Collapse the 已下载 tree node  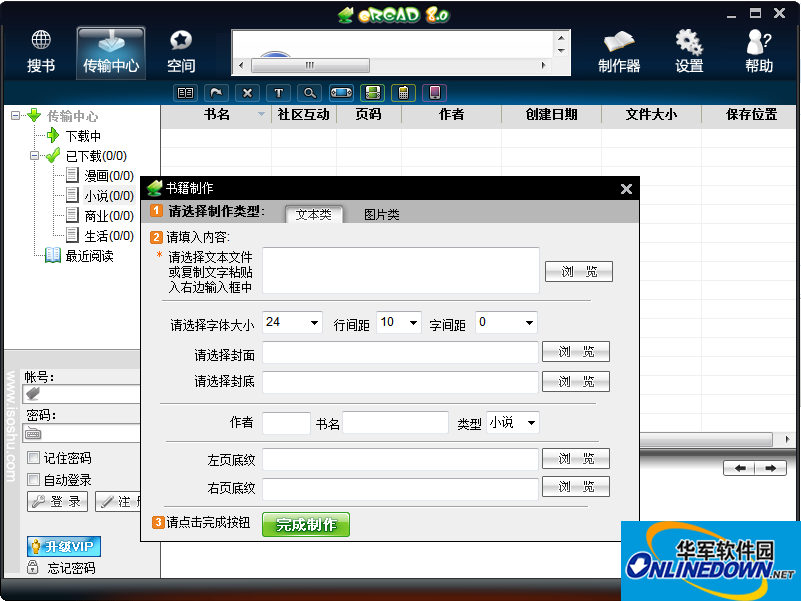35,156
